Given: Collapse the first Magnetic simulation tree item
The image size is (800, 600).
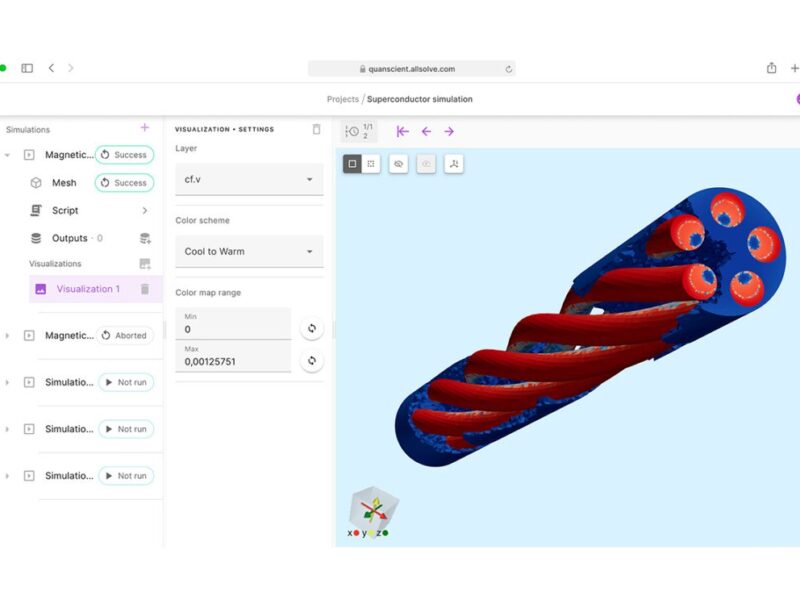Looking at the screenshot, I should 6,155.
